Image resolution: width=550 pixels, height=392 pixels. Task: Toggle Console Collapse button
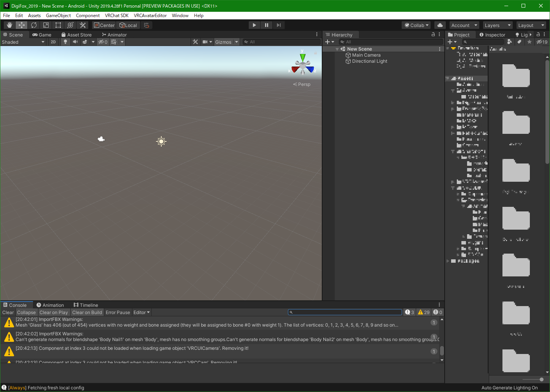(26, 312)
